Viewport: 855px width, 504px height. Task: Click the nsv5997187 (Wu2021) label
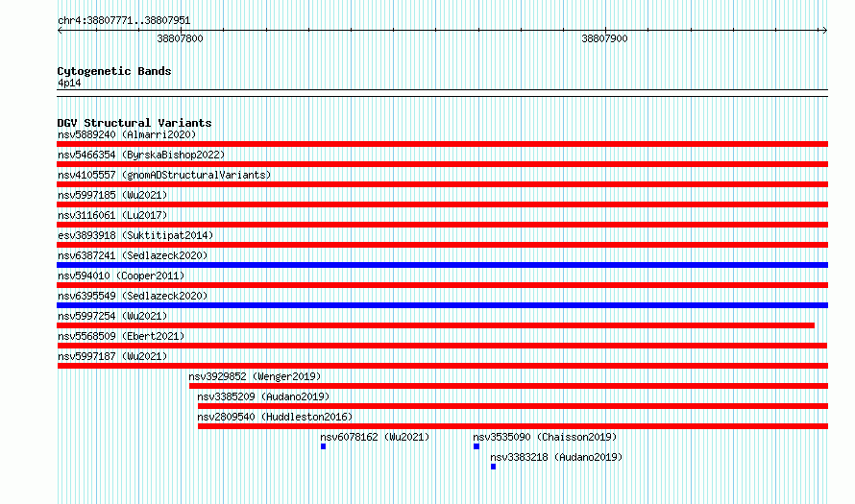[x=112, y=356]
